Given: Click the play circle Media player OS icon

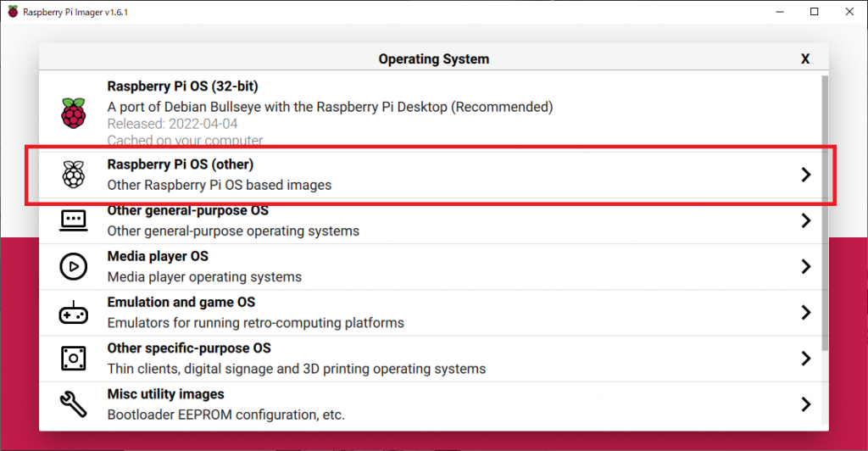Looking at the screenshot, I should click(74, 266).
